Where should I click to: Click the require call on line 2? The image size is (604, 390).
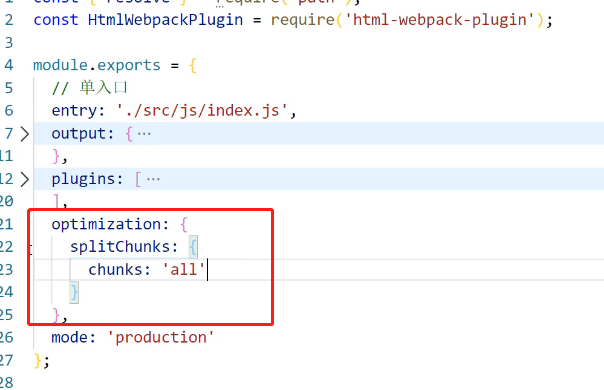pyautogui.click(x=303, y=20)
